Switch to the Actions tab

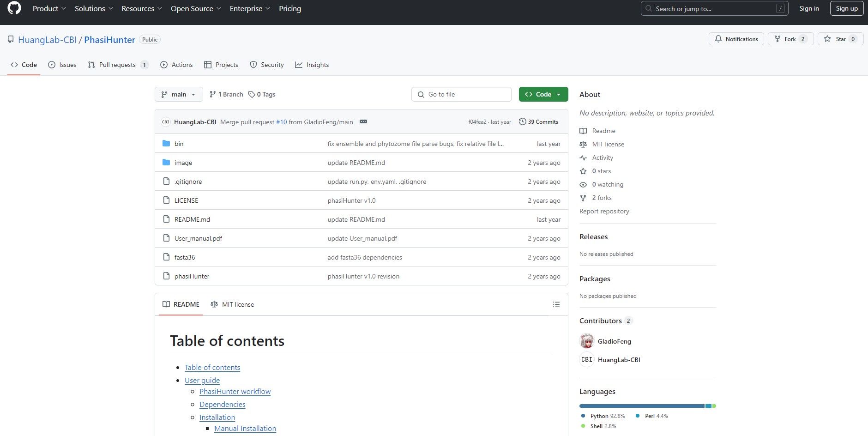176,65
